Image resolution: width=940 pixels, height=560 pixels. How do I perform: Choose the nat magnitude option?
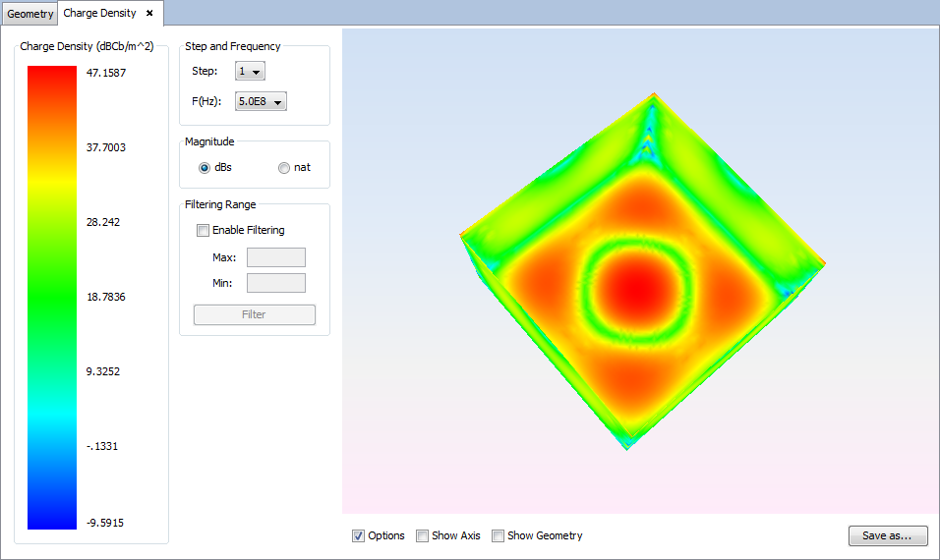[284, 168]
